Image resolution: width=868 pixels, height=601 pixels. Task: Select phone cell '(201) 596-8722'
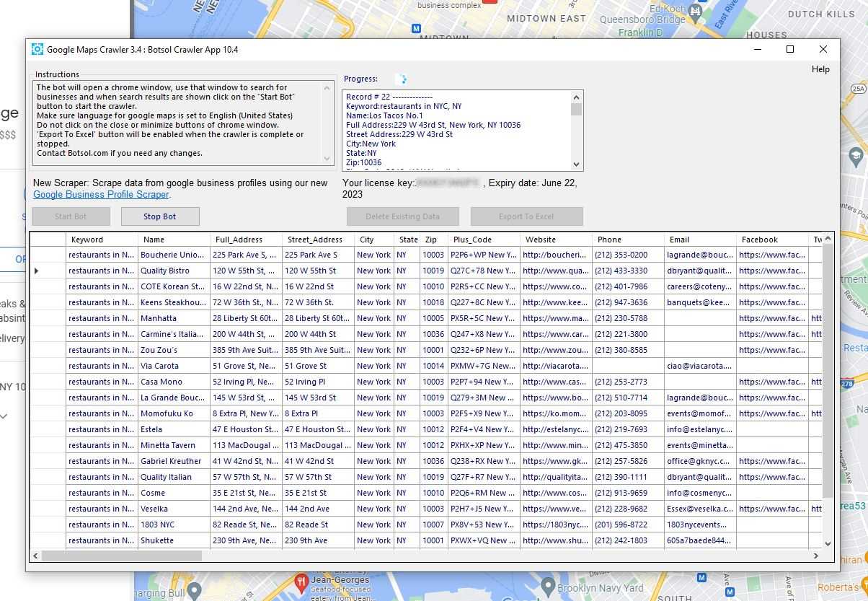628,525
